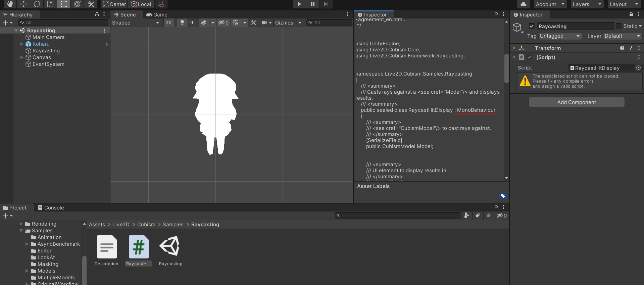Select the Hand tool in the toolbar
The width and height of the screenshot is (644, 285).
[10, 4]
